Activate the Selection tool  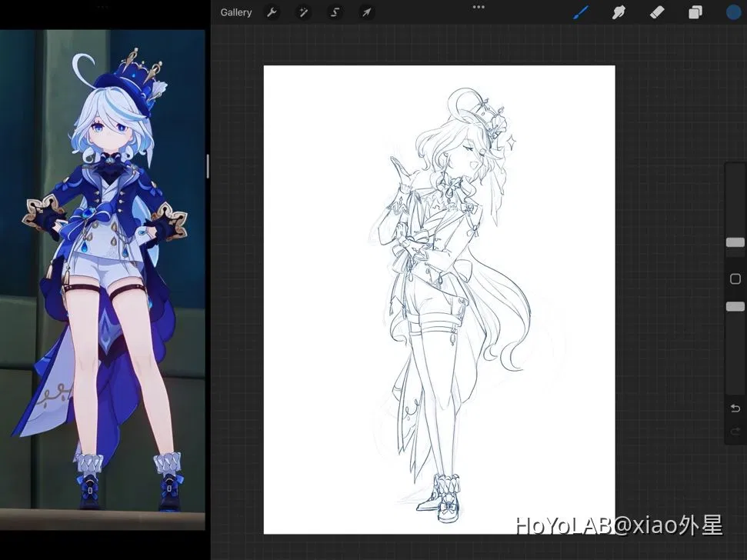[335, 12]
